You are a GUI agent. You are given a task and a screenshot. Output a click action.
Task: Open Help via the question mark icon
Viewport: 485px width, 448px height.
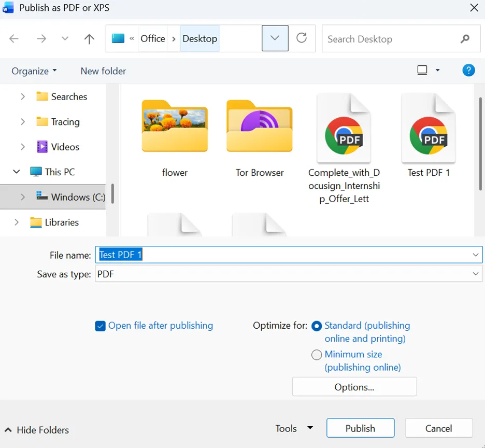[468, 70]
